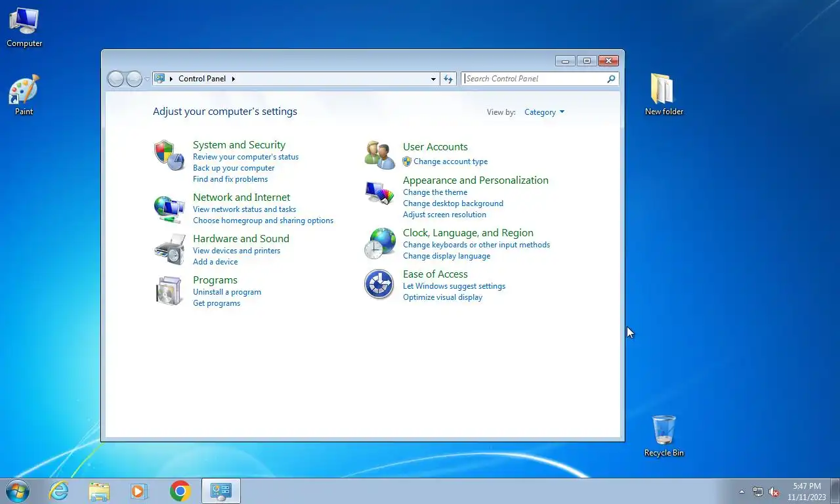
Task: Open the View by Category dropdown
Action: (x=544, y=112)
